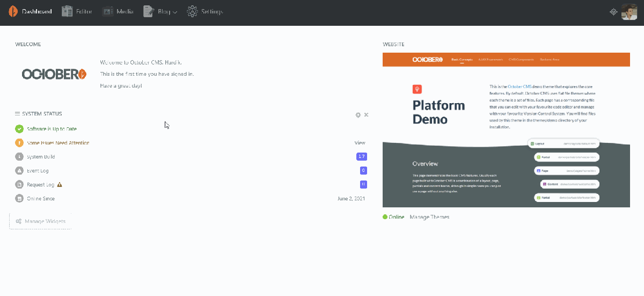Click the 'Event Log' label
The height and width of the screenshot is (296, 644).
38,171
